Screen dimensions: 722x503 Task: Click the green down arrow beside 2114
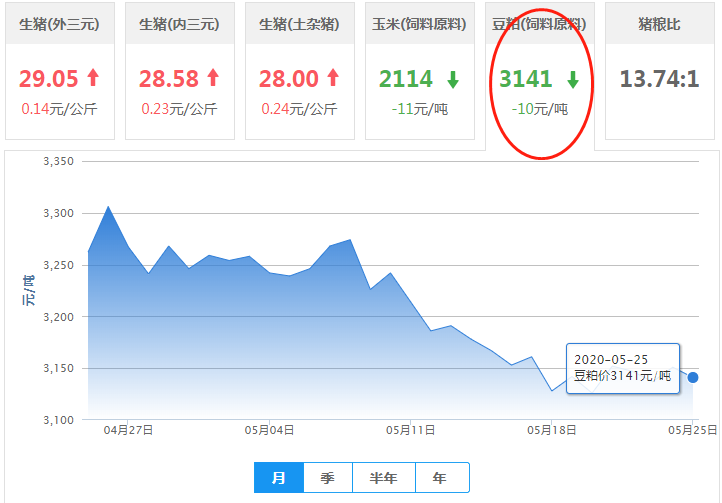(453, 80)
